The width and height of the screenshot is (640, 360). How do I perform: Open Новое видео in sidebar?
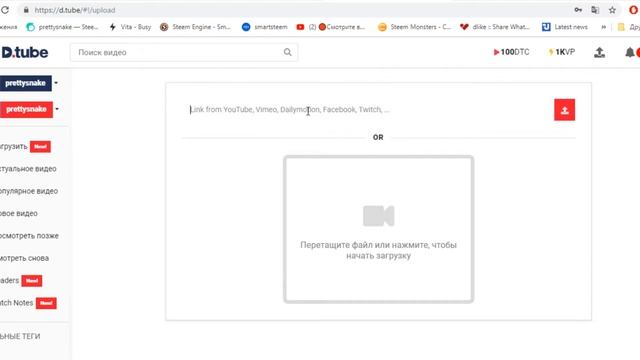pos(19,213)
